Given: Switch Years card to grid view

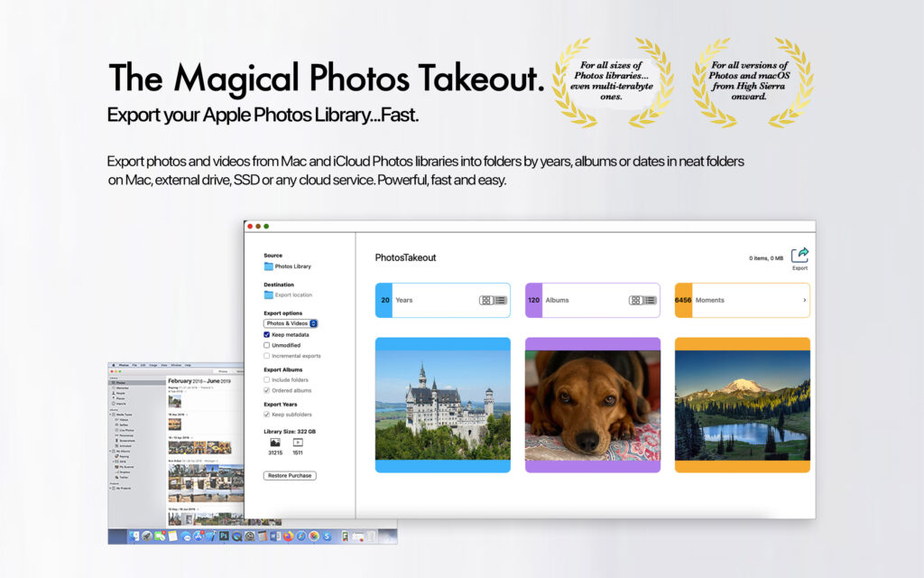Looking at the screenshot, I should click(x=486, y=300).
